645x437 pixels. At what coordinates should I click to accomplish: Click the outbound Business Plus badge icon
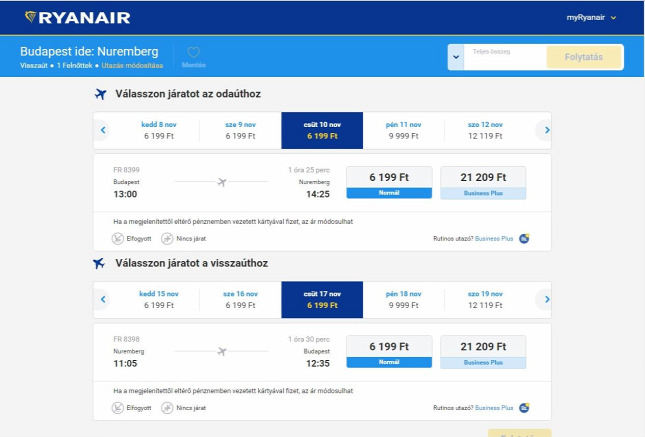click(x=524, y=238)
